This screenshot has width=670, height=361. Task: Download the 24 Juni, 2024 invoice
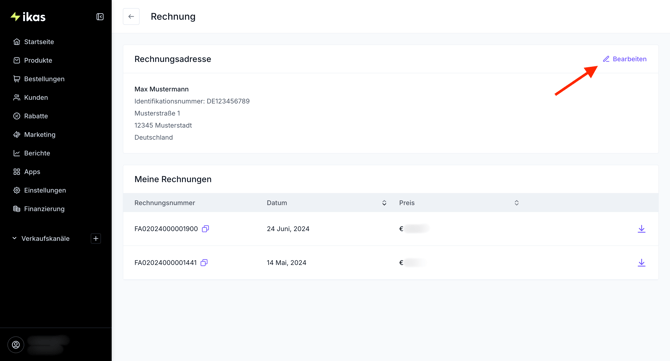pyautogui.click(x=641, y=229)
